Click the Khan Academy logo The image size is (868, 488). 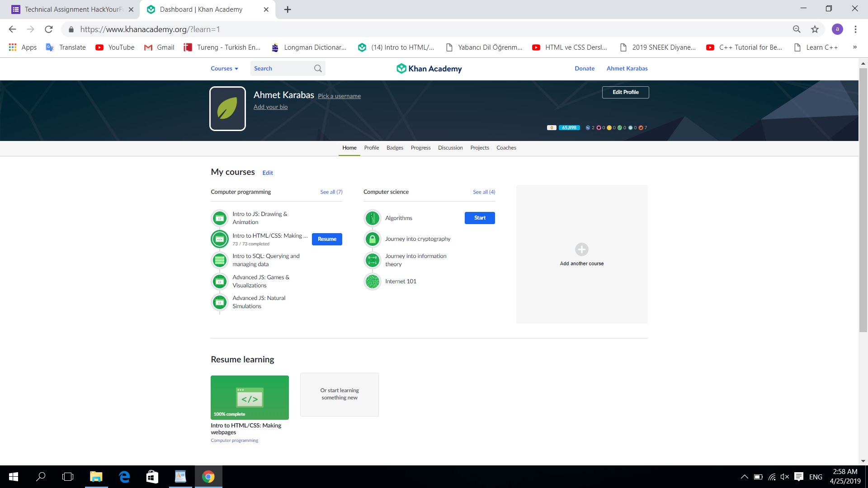429,69
